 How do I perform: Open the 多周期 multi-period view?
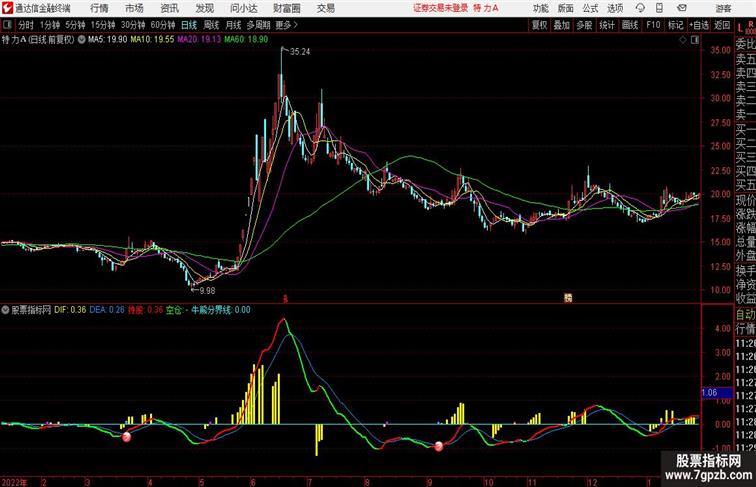coord(258,25)
